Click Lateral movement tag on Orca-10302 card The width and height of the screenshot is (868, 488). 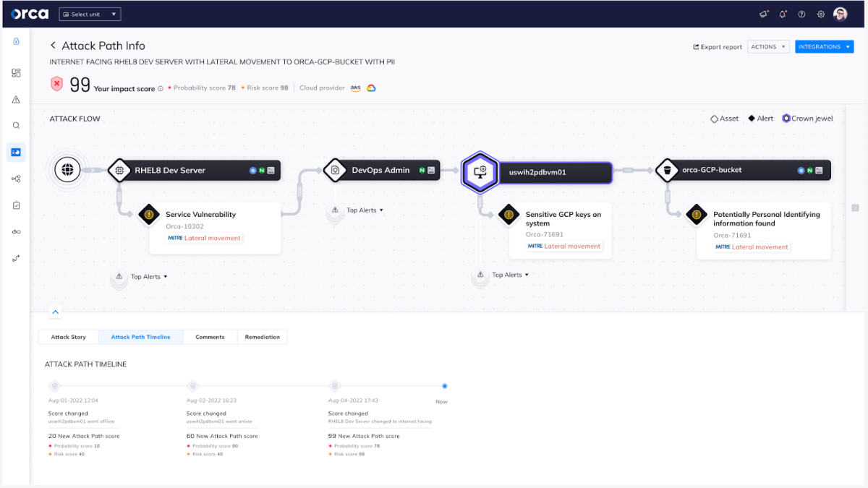pos(212,238)
